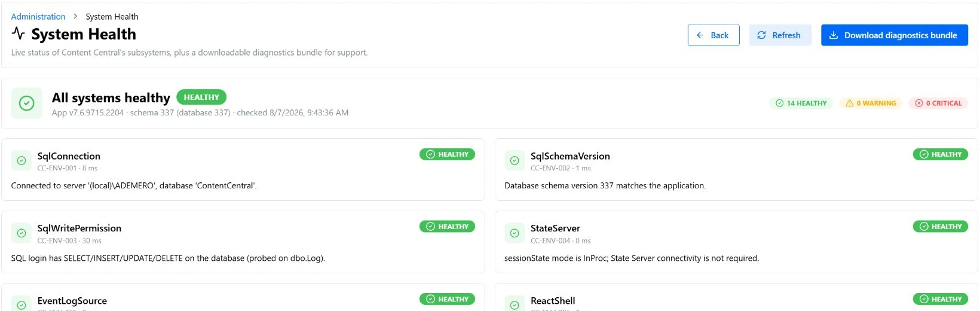Click the HEALTHY badge on ReactShell card
The width and height of the screenshot is (980, 311).
click(x=941, y=299)
